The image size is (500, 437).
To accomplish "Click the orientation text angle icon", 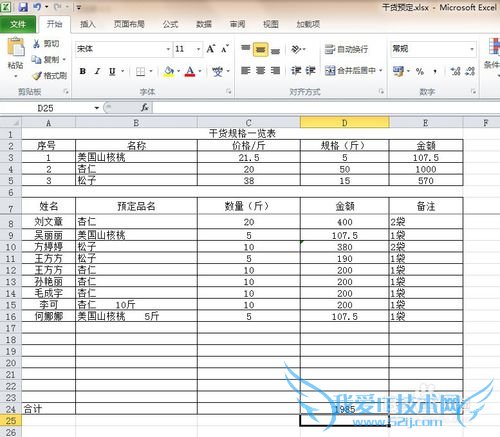I will [x=296, y=49].
